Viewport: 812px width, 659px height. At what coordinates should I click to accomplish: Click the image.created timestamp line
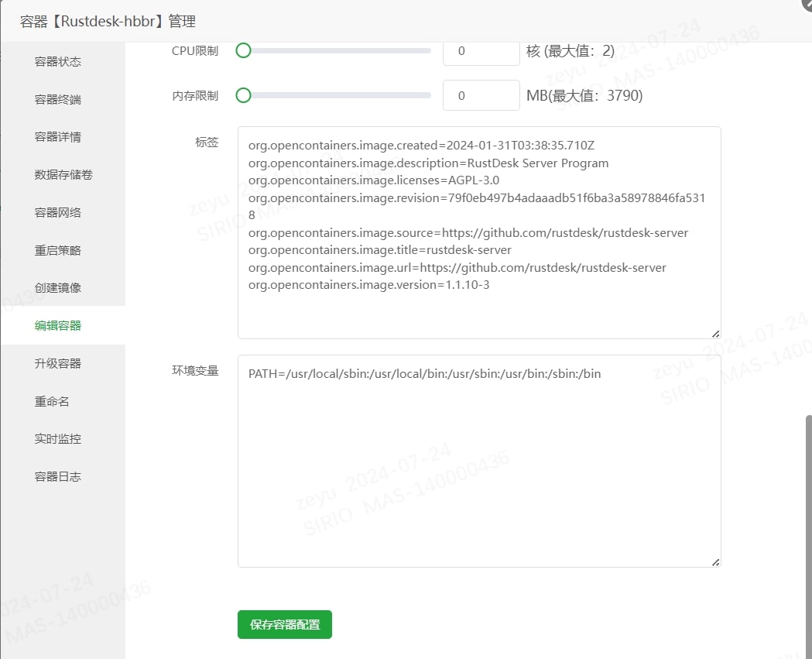(421, 146)
